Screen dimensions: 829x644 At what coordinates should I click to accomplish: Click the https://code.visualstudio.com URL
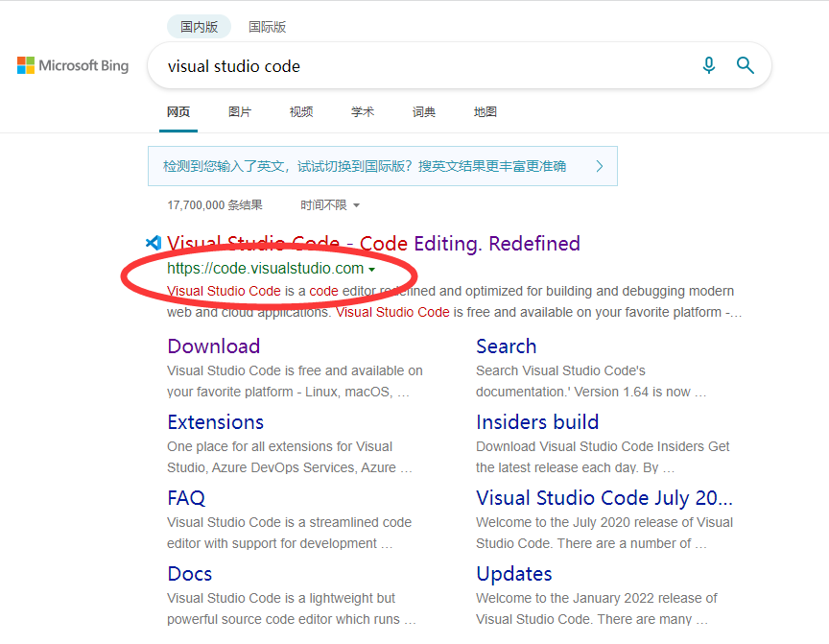(x=266, y=269)
